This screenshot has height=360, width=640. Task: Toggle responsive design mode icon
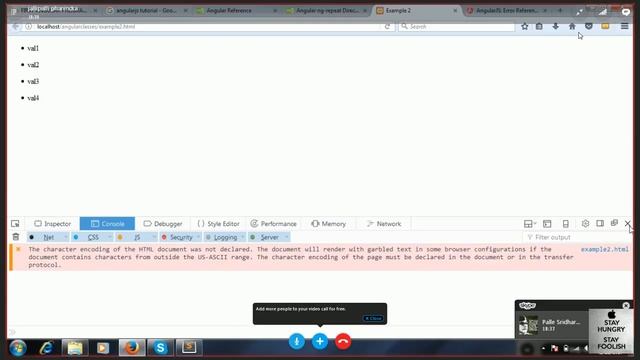pyautogui.click(x=566, y=224)
